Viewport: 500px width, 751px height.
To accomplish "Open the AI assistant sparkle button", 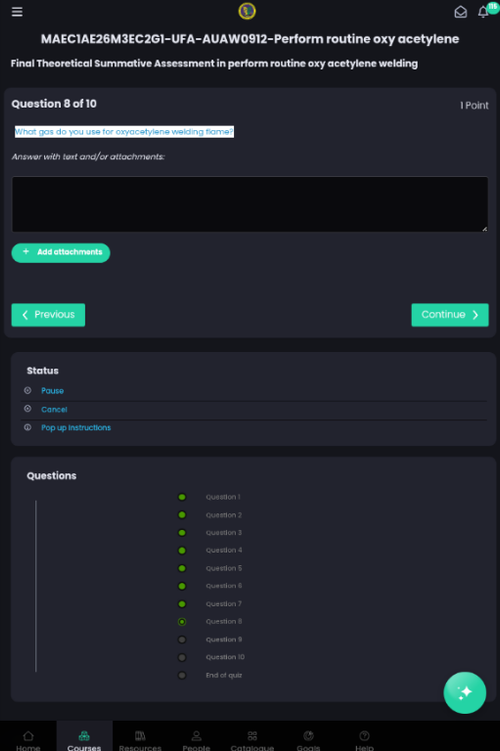I will point(465,693).
